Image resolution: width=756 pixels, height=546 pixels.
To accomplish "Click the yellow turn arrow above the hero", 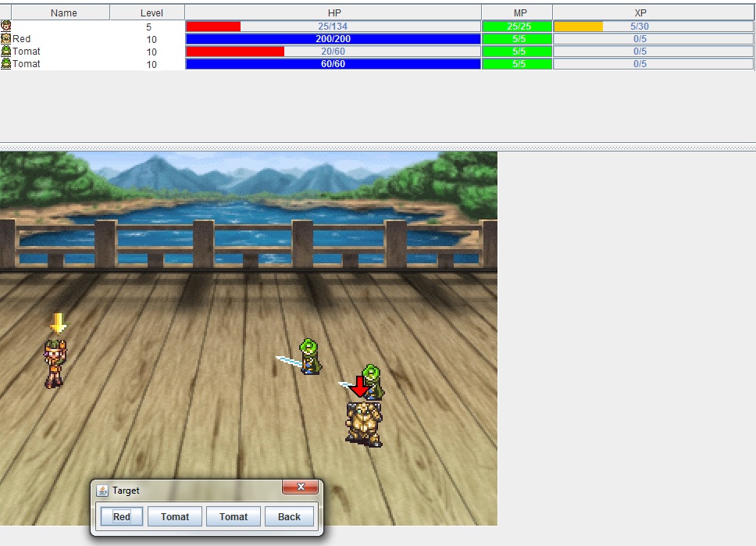I will click(x=58, y=323).
